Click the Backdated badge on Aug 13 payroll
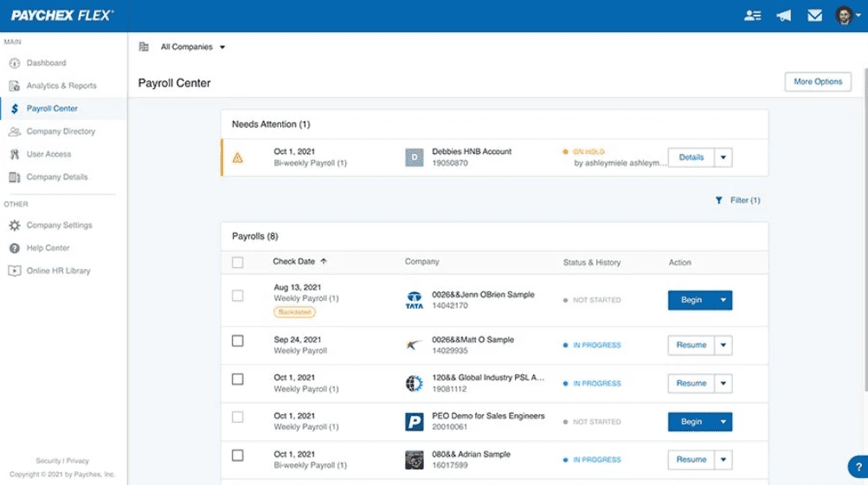The height and width of the screenshot is (485, 868). [294, 312]
